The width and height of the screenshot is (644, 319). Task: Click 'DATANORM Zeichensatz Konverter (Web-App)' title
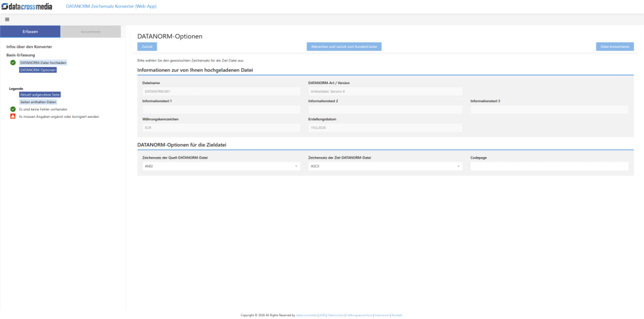(x=111, y=6)
